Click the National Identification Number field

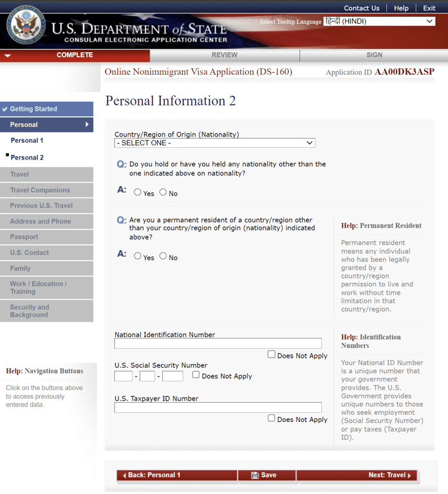point(218,343)
